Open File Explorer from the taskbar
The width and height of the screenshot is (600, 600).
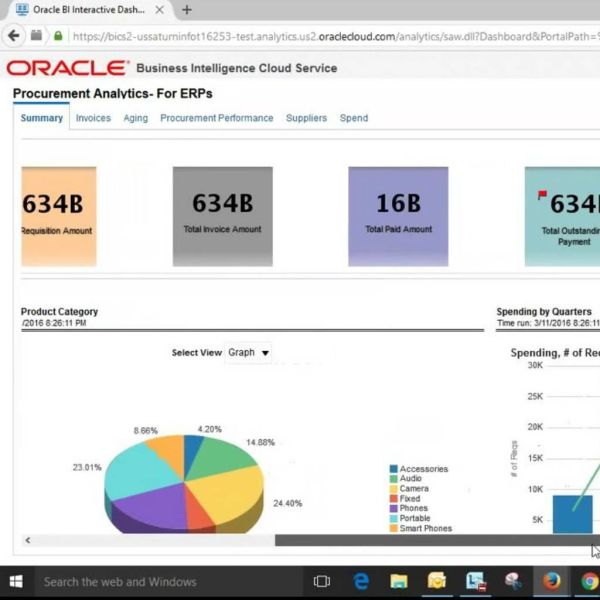[399, 581]
